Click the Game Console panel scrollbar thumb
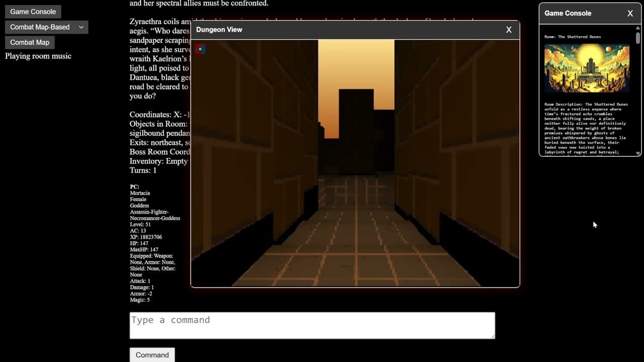 pyautogui.click(x=638, y=38)
